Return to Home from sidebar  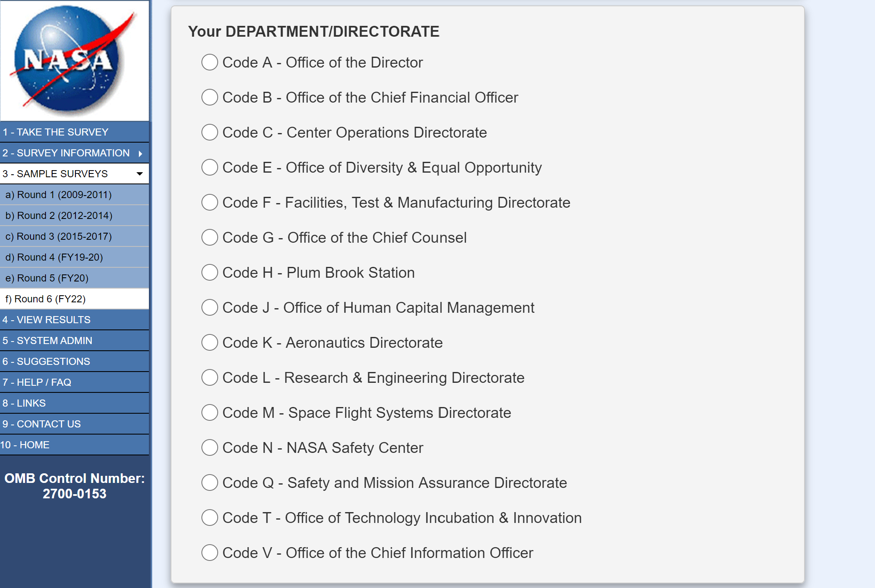[25, 445]
